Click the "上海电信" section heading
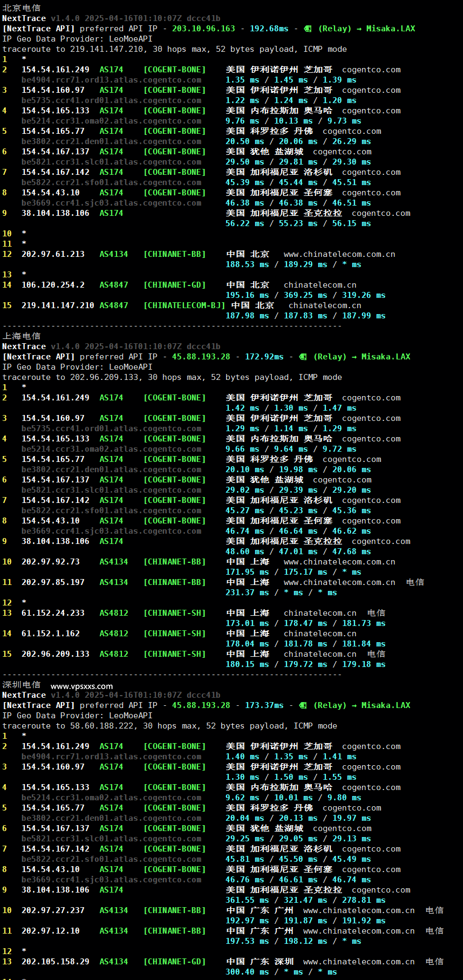This screenshot has height=980, width=463. pyautogui.click(x=22, y=336)
